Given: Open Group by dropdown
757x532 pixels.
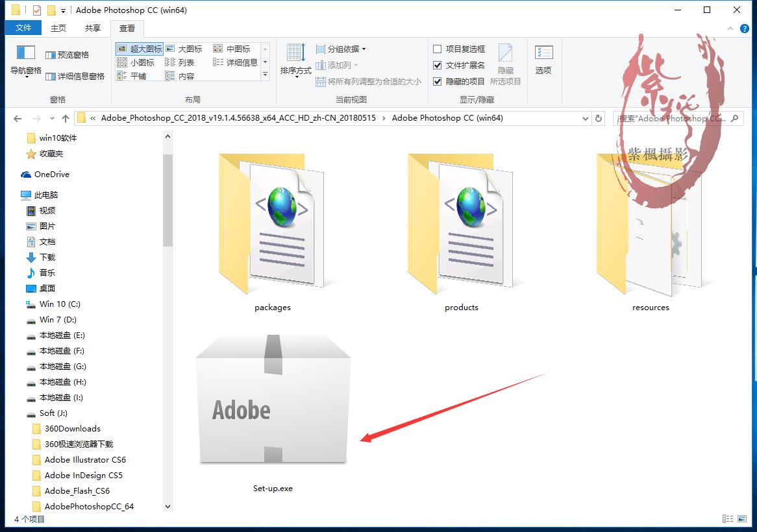Looking at the screenshot, I should click(x=341, y=49).
